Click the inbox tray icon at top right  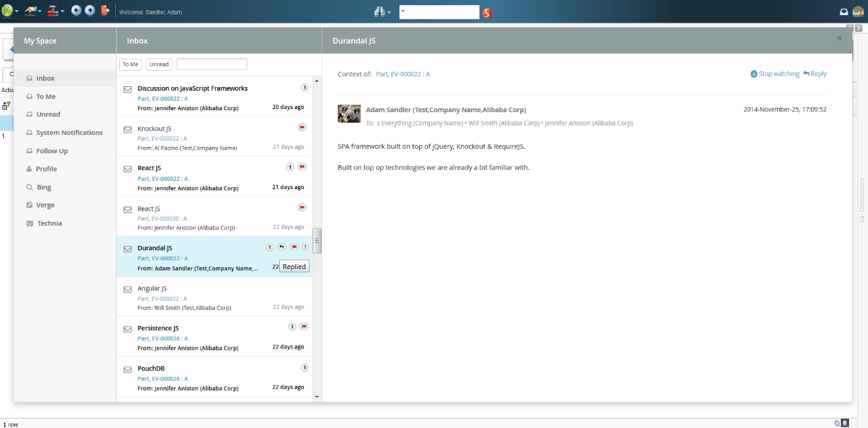pyautogui.click(x=844, y=12)
